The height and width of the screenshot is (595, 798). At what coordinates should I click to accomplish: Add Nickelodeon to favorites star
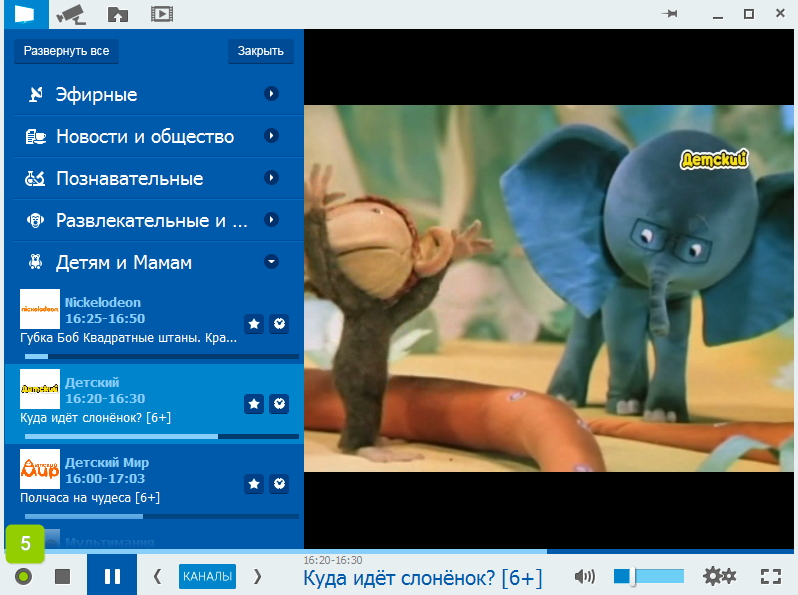(x=254, y=324)
